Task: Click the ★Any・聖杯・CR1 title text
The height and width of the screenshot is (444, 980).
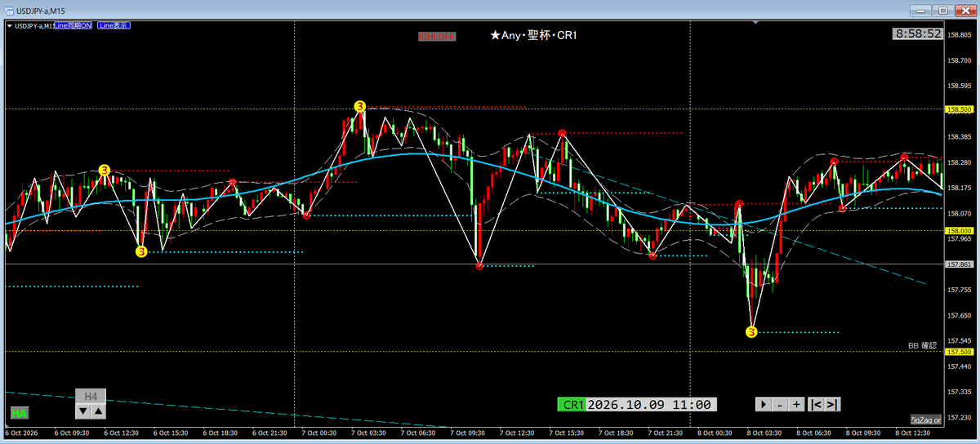Action: click(x=533, y=35)
